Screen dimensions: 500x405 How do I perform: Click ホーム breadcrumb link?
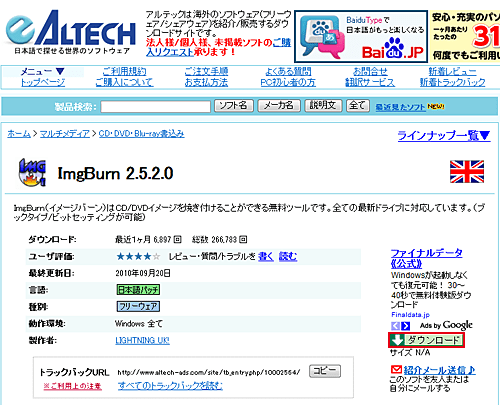pyautogui.click(x=19, y=134)
